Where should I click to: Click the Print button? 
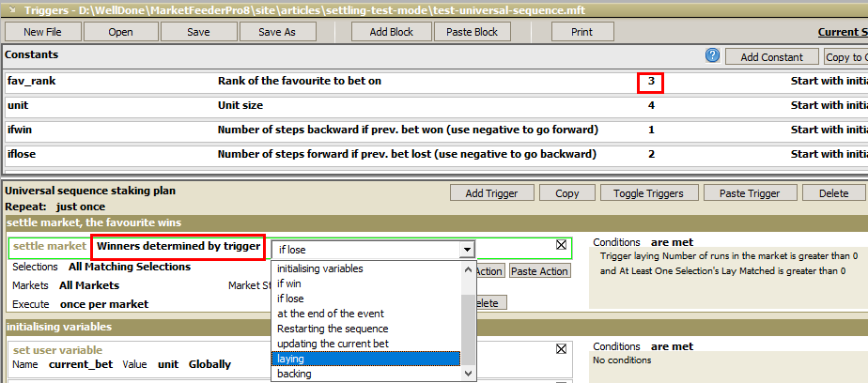(x=581, y=32)
